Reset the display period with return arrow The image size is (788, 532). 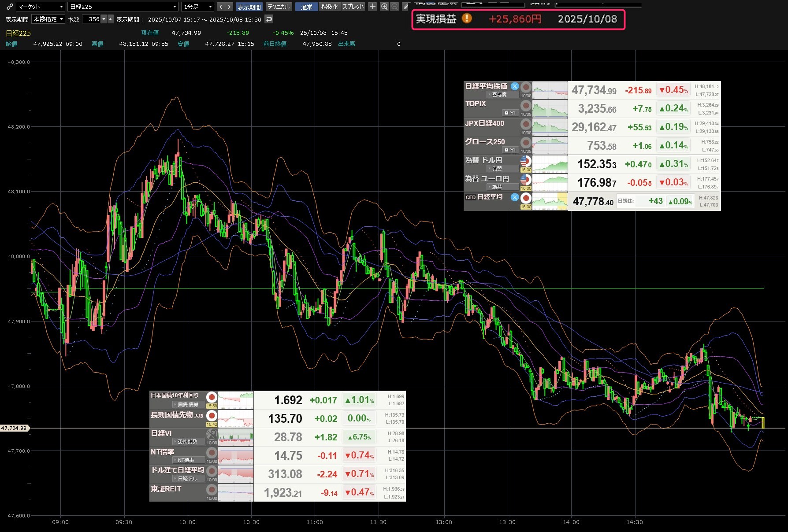[269, 19]
